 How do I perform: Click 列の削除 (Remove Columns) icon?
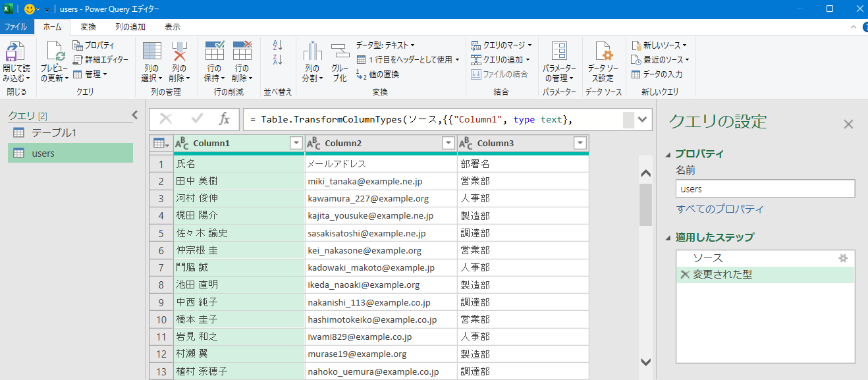[x=179, y=51]
